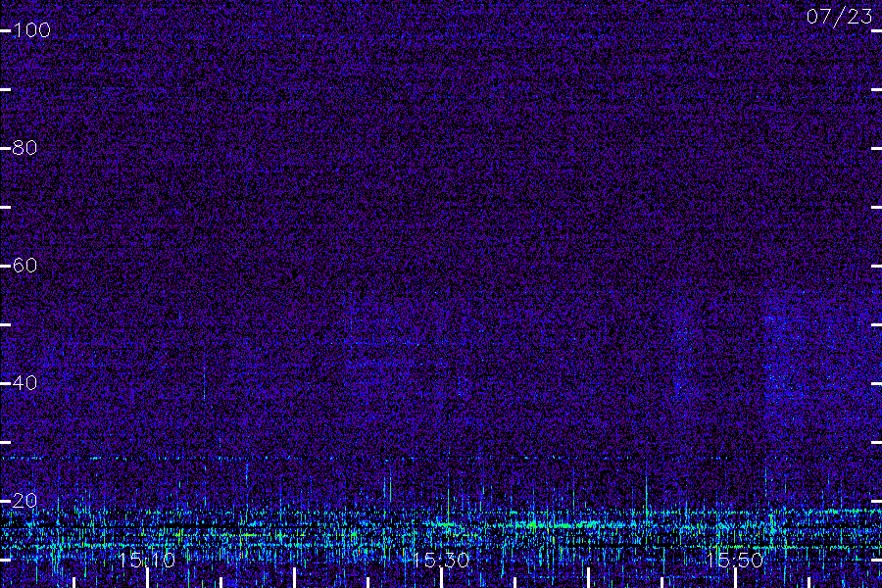Viewport: 882px width, 588px height.
Task: Click the 100 frequency axis label
Action: [x=31, y=29]
